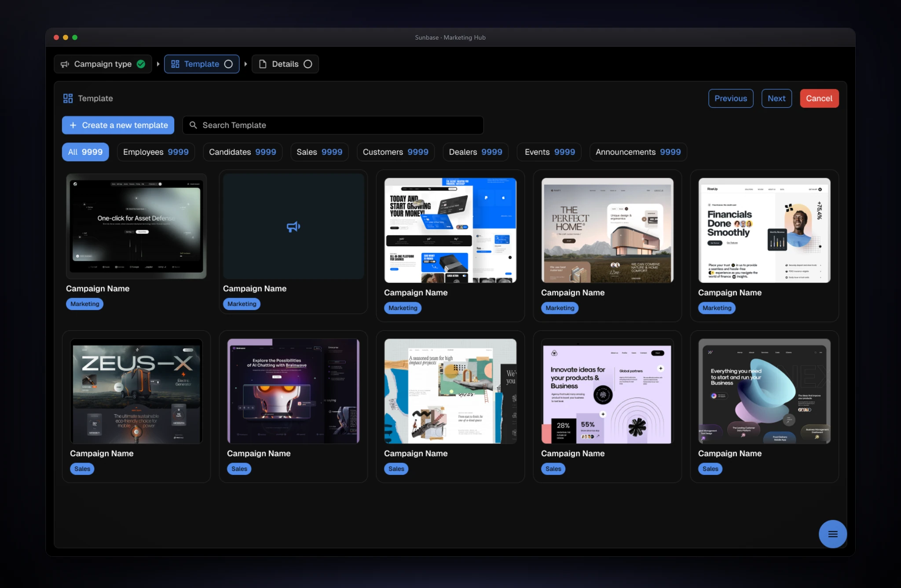This screenshot has height=588, width=901.
Task: Click the yellow minimize window button
Action: [66, 37]
